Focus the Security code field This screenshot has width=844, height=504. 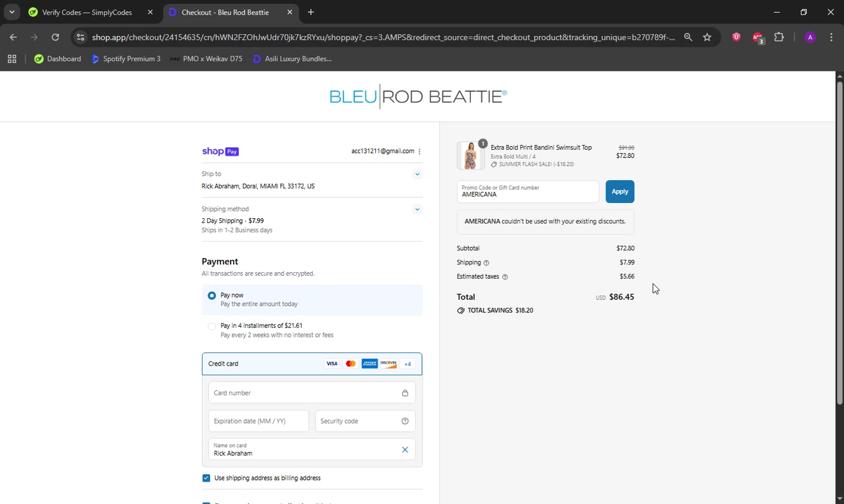[x=365, y=421]
